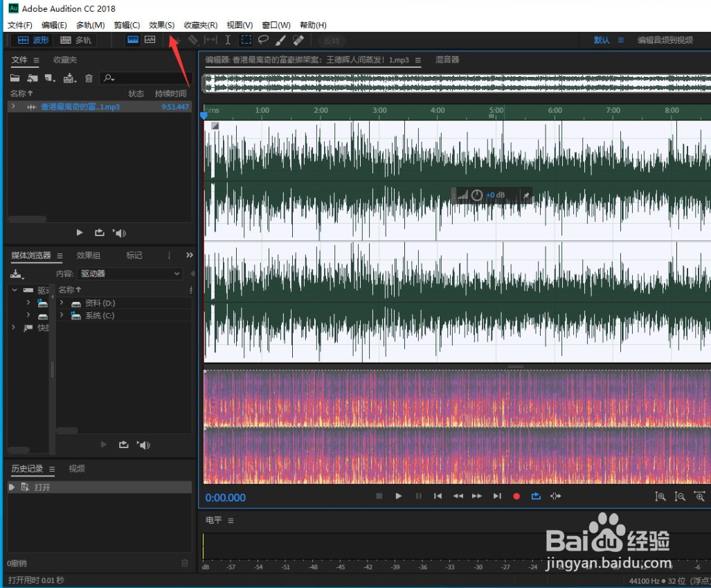Viewport: 711px width, 588px height.
Task: Expand the 香港最离奇的富..1.mp3 file row
Action: pos(14,107)
